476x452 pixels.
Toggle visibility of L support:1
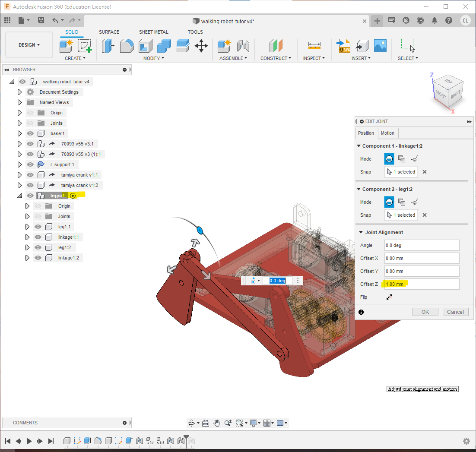pos(30,164)
